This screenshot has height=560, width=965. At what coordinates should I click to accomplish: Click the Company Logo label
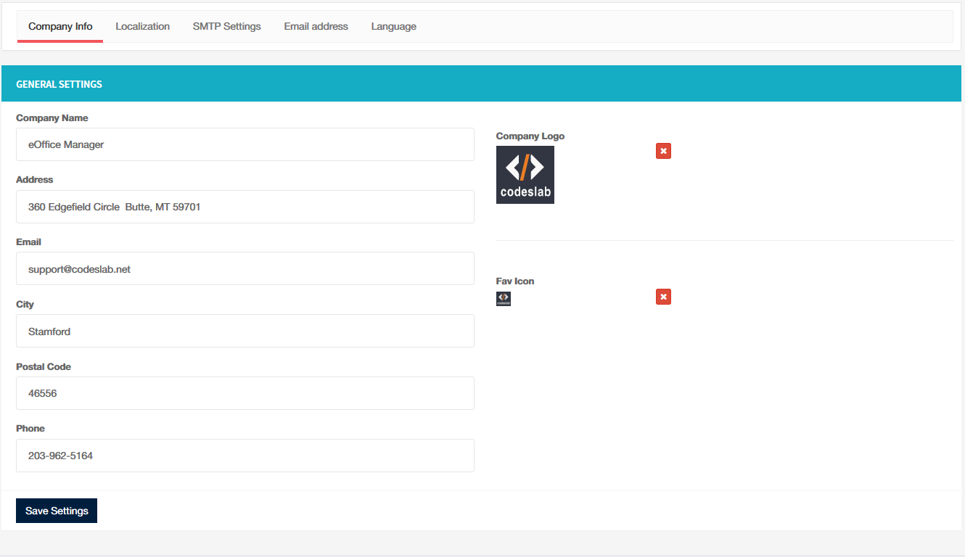pyautogui.click(x=530, y=136)
